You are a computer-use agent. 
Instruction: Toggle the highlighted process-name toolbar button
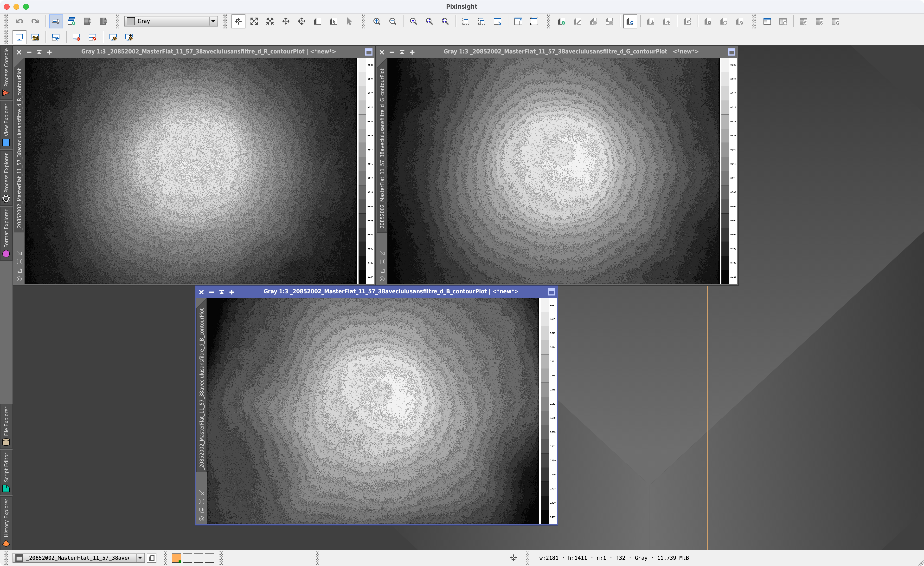point(56,21)
